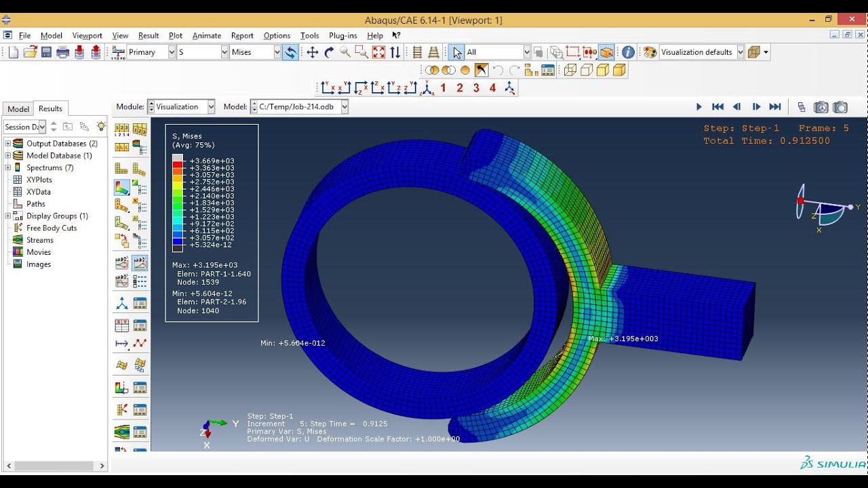
Task: Click the dark blue legend swatch
Action: 178,241
